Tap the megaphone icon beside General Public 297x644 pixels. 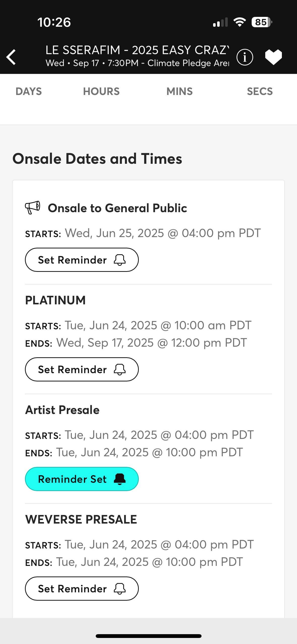pyautogui.click(x=32, y=207)
